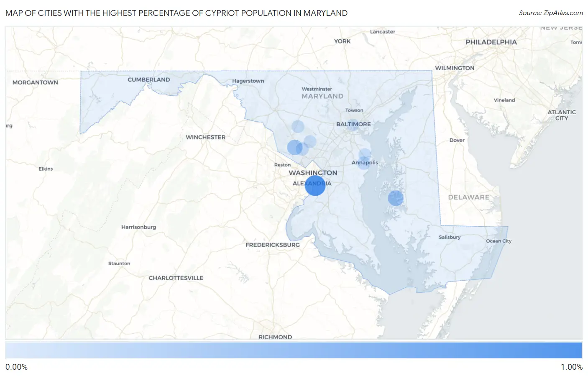588x376 pixels.
Task: Click the PHILADELPHIA city label
Action: pyautogui.click(x=491, y=42)
